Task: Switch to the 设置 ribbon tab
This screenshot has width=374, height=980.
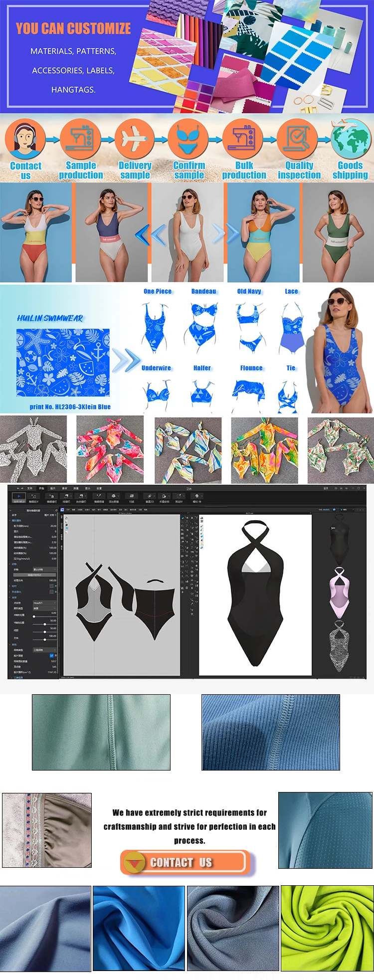Action: 99,488
